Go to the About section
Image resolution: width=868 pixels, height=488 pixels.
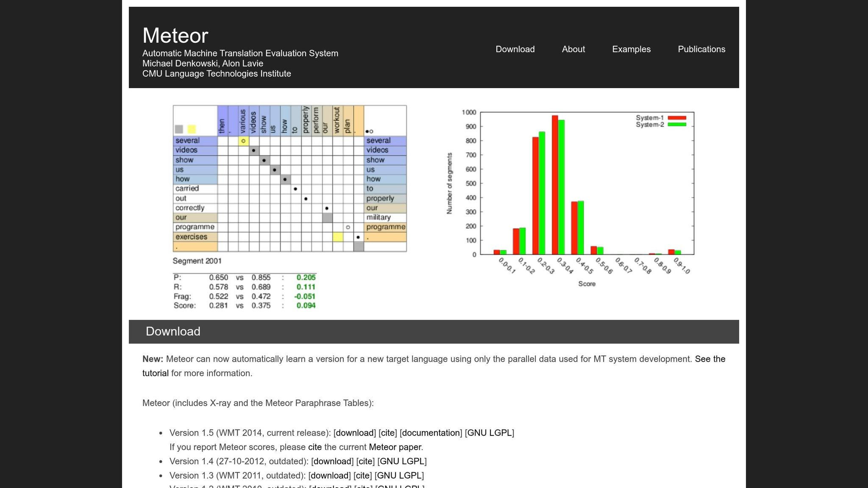point(573,49)
